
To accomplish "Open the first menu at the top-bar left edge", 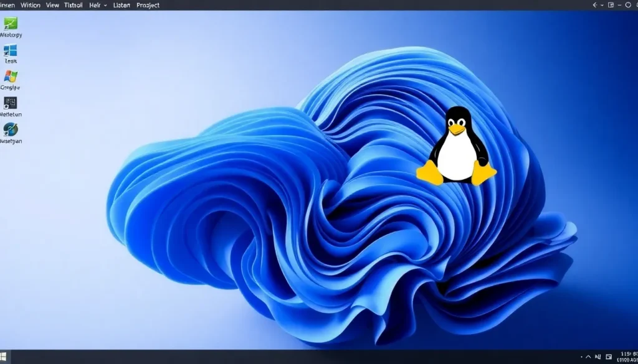I will point(7,5).
